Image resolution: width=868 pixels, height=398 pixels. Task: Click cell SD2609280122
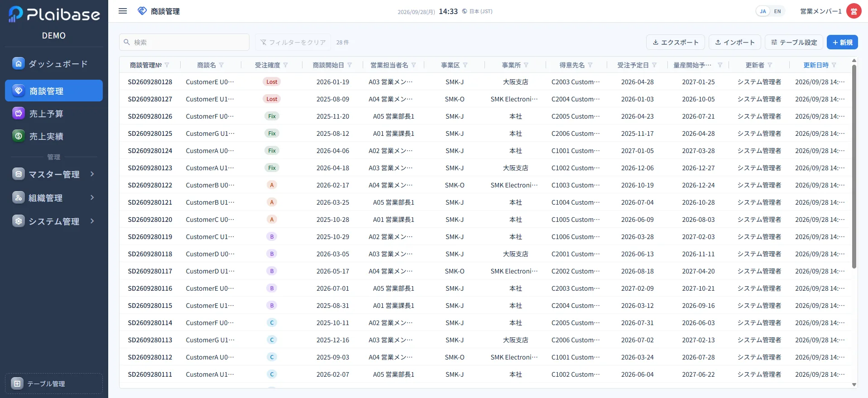(150, 185)
